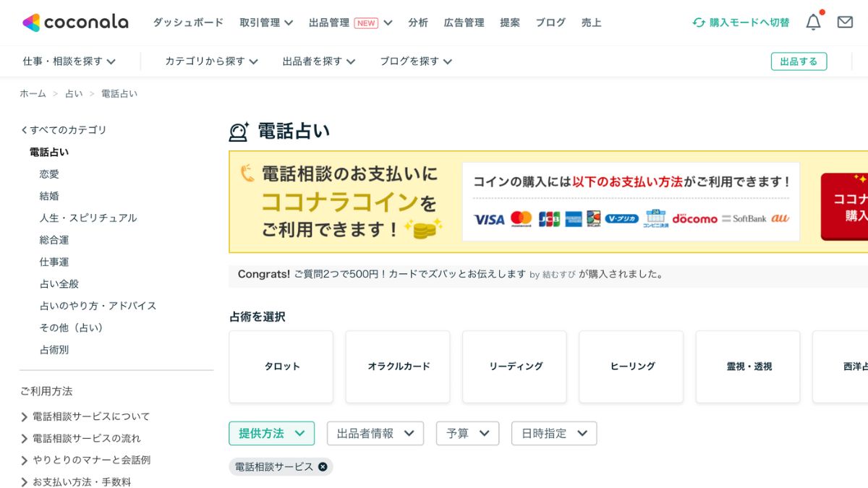
Task: Click the crystal ball icon beside 電話占い heading
Action: pyautogui.click(x=239, y=132)
